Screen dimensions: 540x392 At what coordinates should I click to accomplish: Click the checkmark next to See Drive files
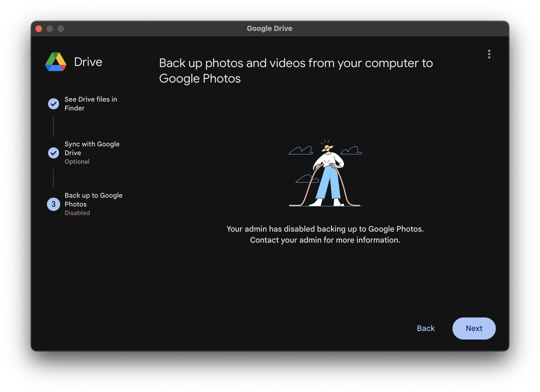click(x=54, y=104)
